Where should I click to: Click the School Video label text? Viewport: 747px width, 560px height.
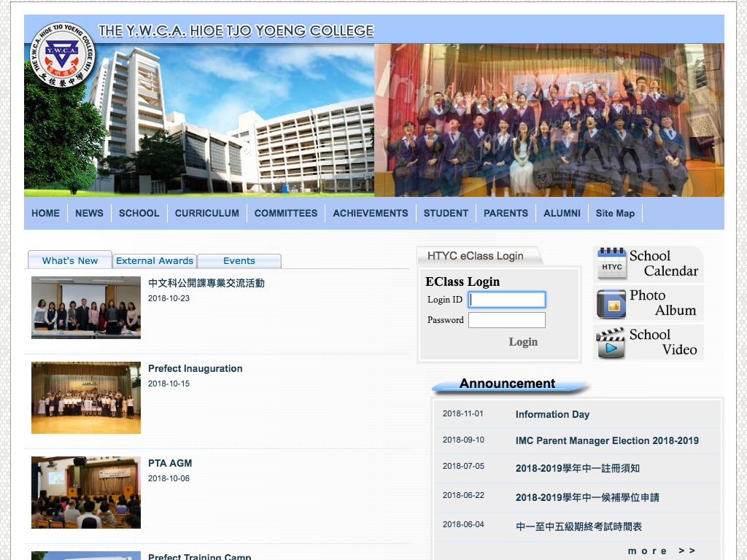pyautogui.click(x=663, y=343)
